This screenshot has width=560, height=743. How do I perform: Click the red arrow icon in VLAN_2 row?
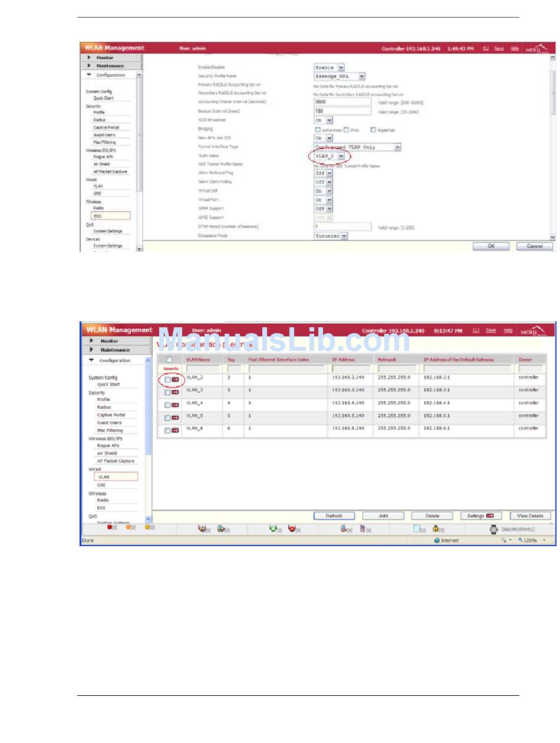coord(176,380)
